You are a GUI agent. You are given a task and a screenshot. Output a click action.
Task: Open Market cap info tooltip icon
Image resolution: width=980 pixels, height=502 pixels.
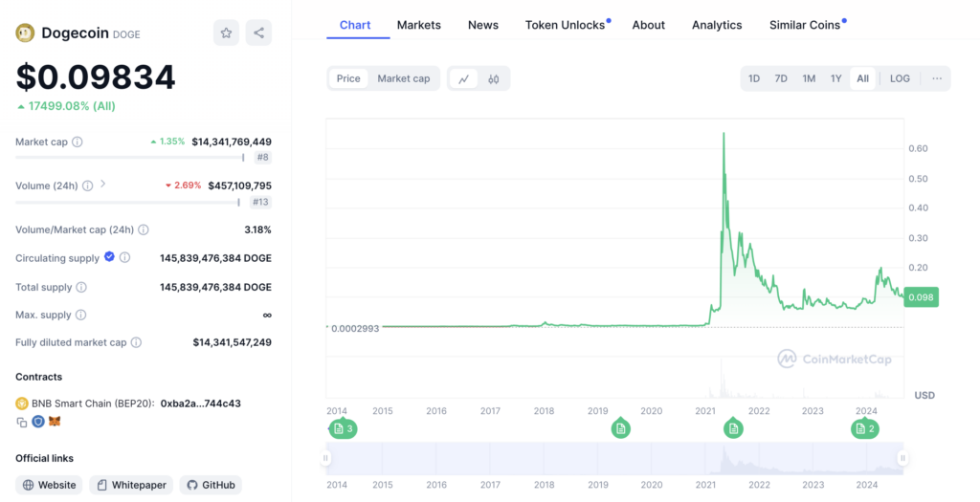pyautogui.click(x=77, y=142)
